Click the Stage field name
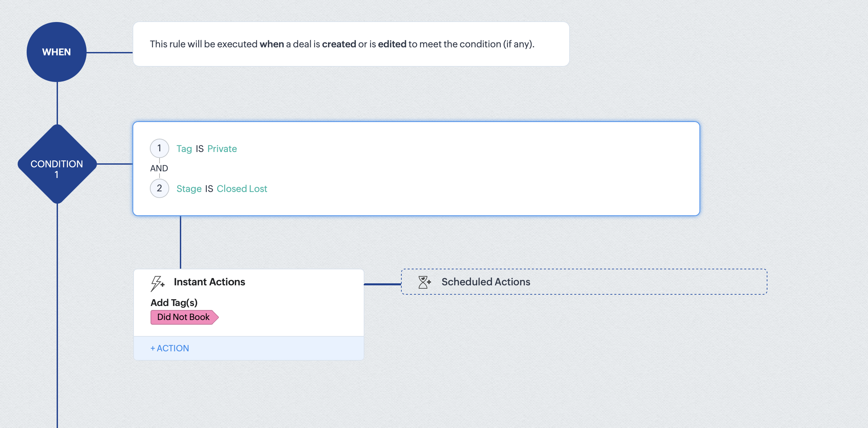This screenshot has width=868, height=428. [x=189, y=189]
